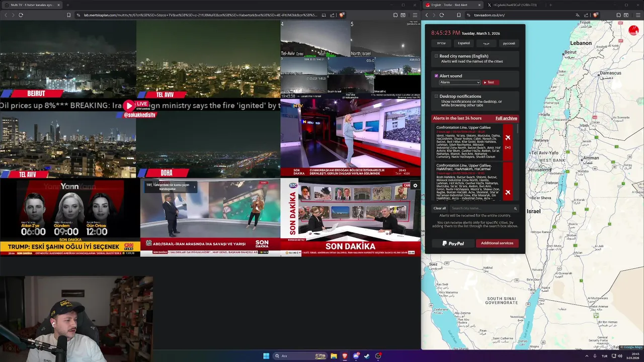This screenshot has width=644, height=362.
Task: Select the English - Tzofar - Red Alert tab
Action: coord(453,5)
